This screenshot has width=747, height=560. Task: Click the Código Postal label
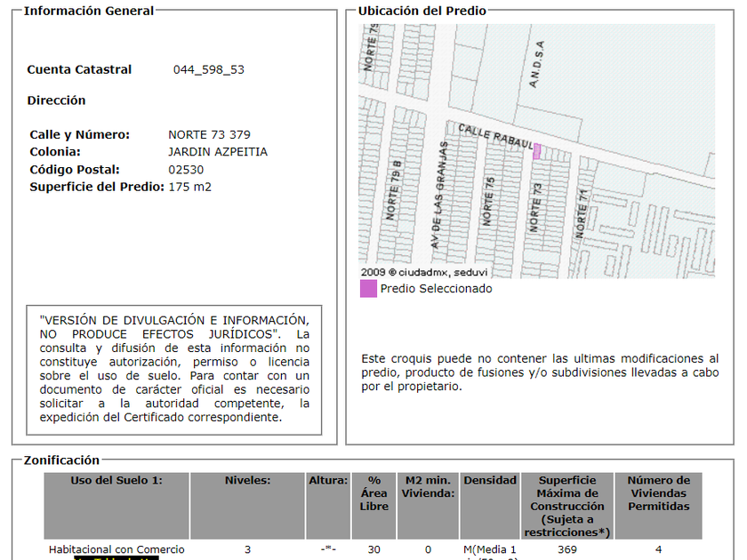click(75, 170)
